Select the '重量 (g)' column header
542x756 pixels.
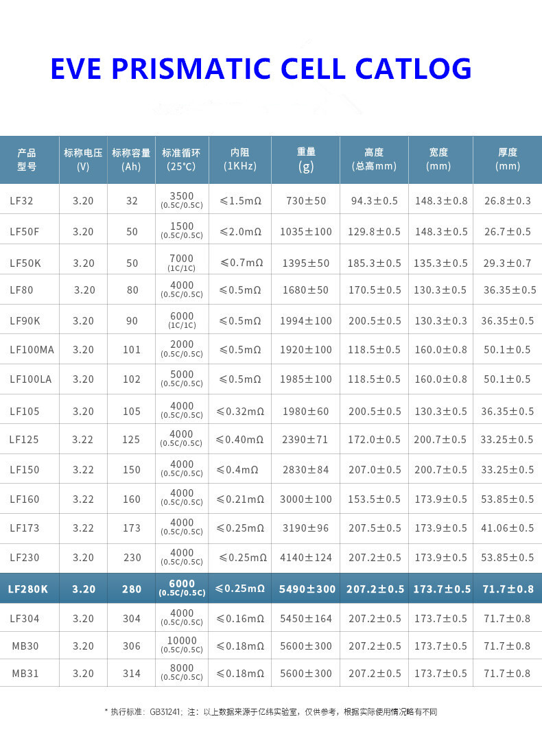(306, 160)
